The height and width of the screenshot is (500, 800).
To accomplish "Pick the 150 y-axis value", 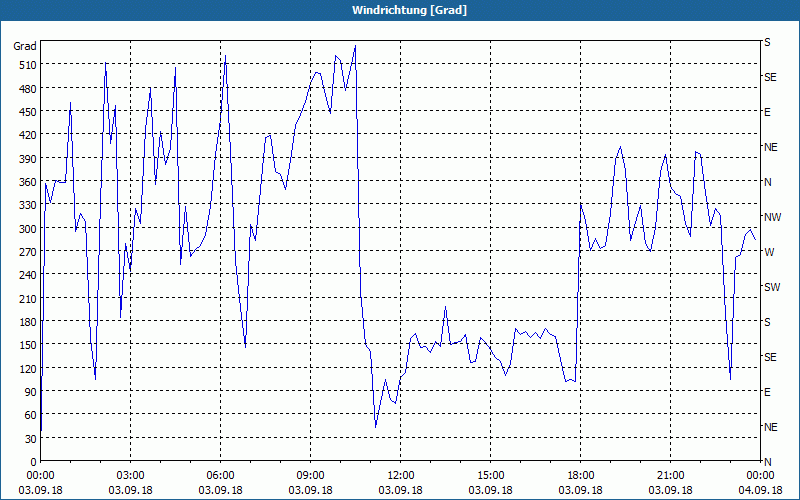I will [28, 345].
